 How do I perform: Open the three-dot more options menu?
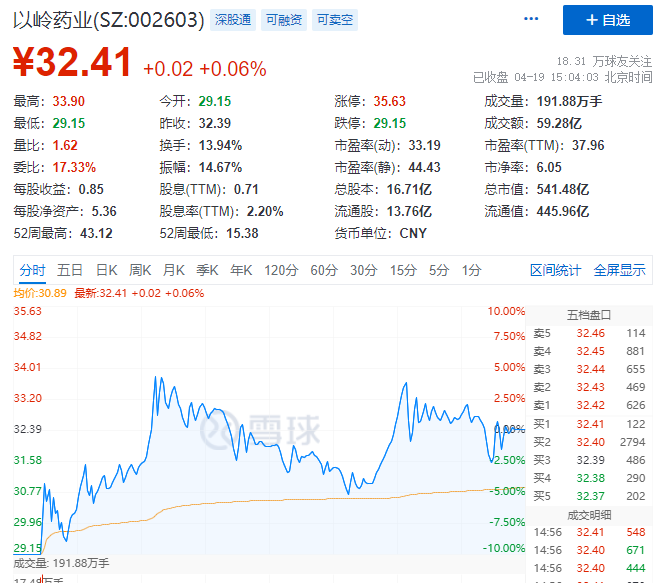coord(531,19)
